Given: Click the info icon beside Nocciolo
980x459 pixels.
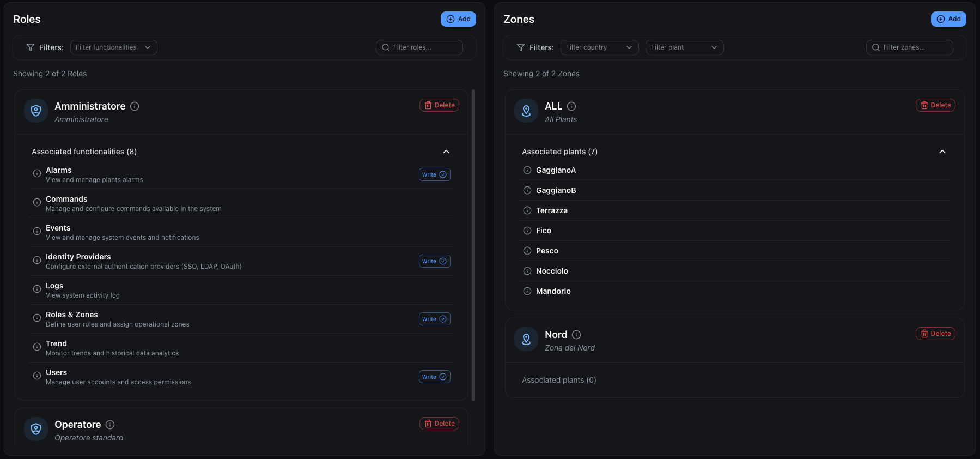Looking at the screenshot, I should click(527, 271).
